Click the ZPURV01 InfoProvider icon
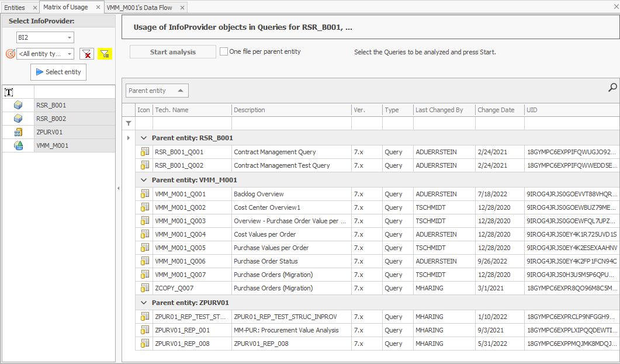This screenshot has width=620, height=364. point(18,132)
